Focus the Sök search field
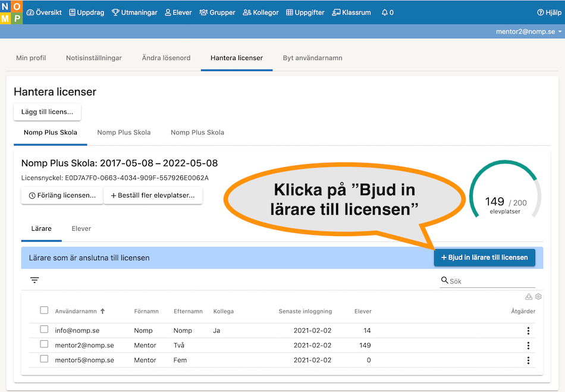 pyautogui.click(x=488, y=281)
